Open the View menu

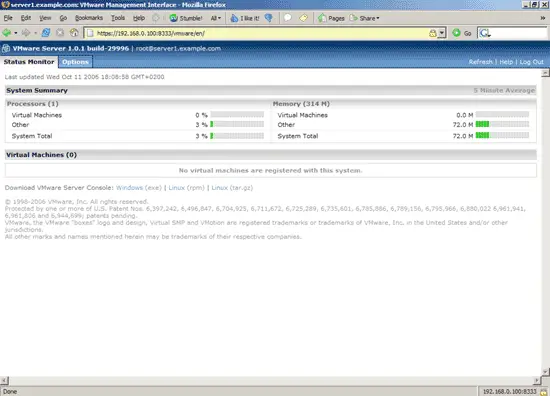tap(45, 18)
